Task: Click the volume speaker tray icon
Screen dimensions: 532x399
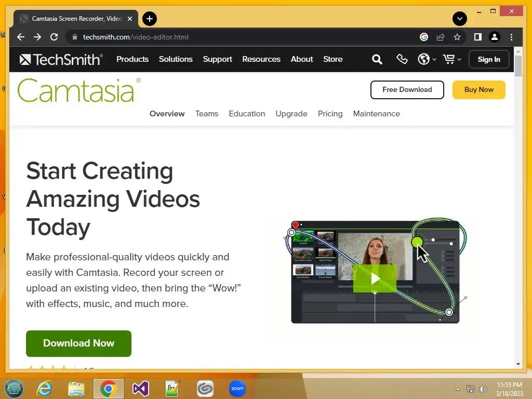Action: (x=483, y=389)
